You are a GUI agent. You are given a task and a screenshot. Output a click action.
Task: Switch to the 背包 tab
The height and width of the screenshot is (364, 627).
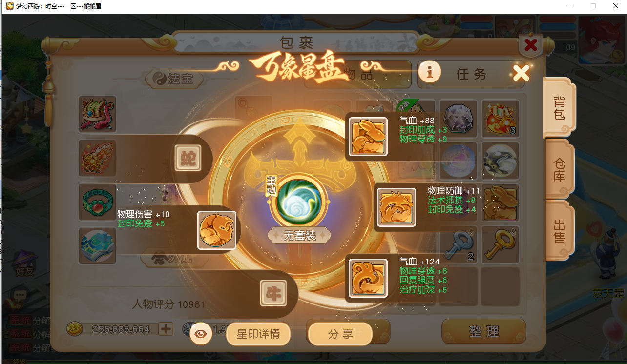click(559, 107)
